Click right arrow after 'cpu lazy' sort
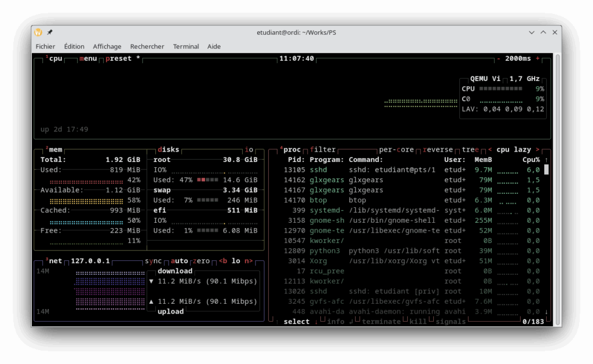The image size is (593, 364). pos(537,149)
